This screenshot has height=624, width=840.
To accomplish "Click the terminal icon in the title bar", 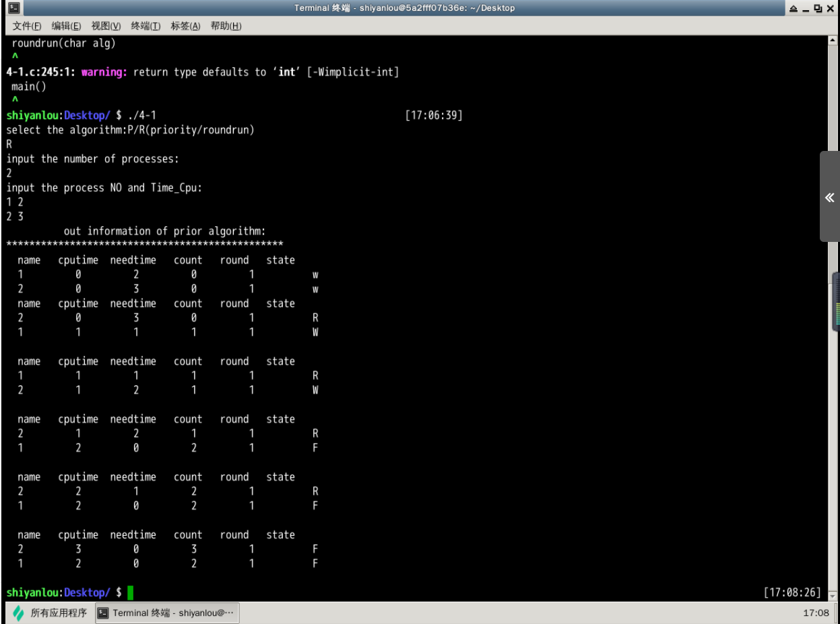I will tap(13, 8).
